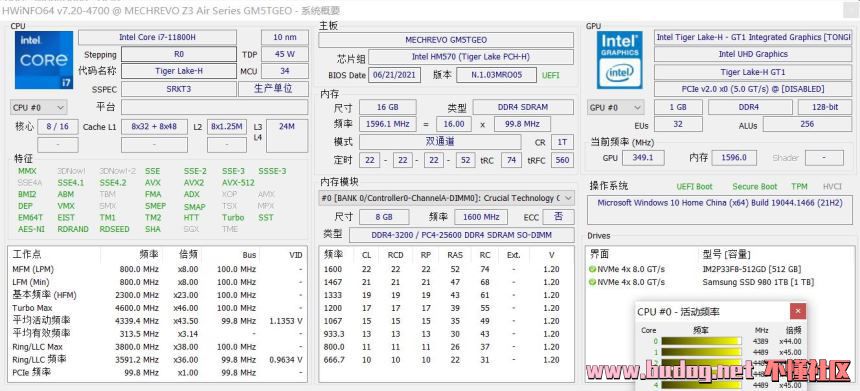Click the Intel Graphics logo
The height and width of the screenshot is (391, 860).
pyautogui.click(x=620, y=60)
